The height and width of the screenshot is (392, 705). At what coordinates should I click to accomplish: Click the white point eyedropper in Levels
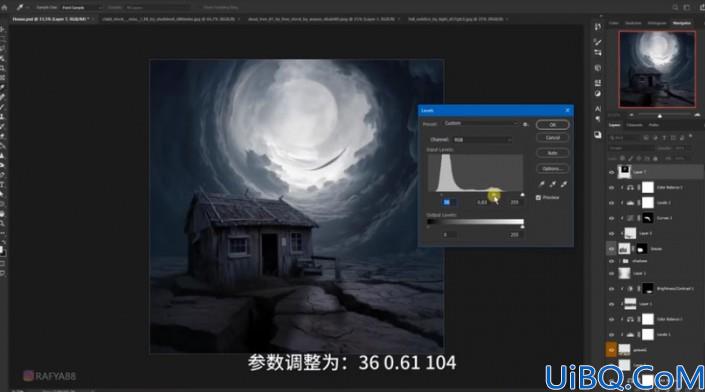pos(563,184)
